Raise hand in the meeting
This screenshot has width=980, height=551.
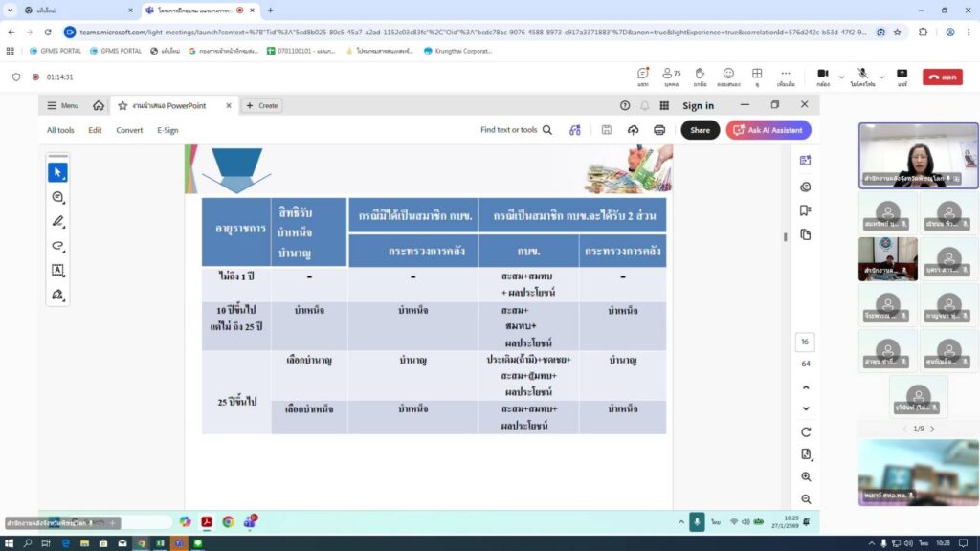click(x=700, y=76)
